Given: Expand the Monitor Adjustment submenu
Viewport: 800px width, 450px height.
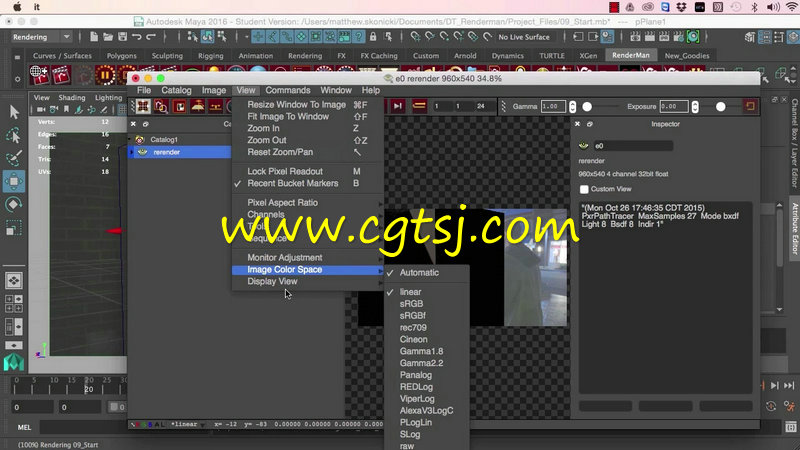Looking at the screenshot, I should point(308,258).
